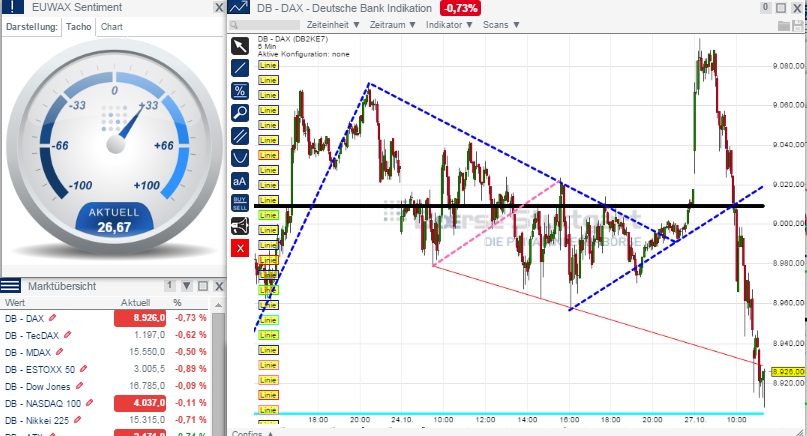Open the Scans dropdown

click(x=501, y=25)
